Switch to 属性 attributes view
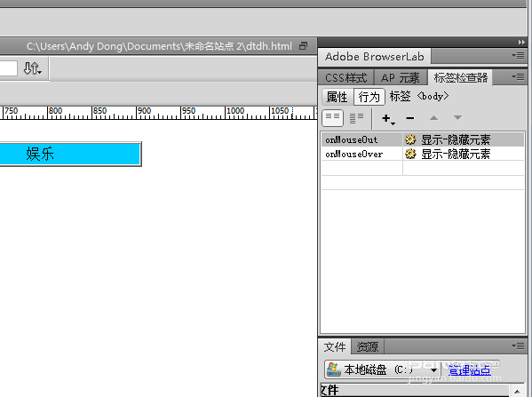 click(337, 97)
